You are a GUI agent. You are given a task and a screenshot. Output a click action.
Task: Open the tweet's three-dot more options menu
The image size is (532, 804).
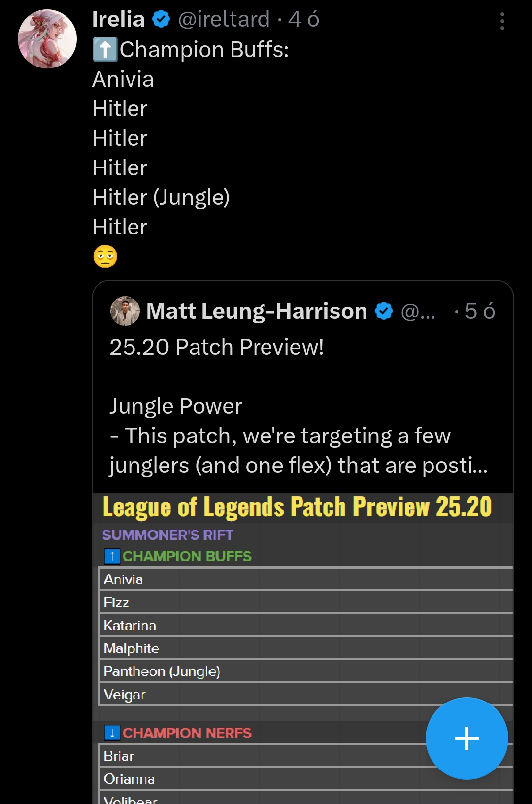(502, 21)
